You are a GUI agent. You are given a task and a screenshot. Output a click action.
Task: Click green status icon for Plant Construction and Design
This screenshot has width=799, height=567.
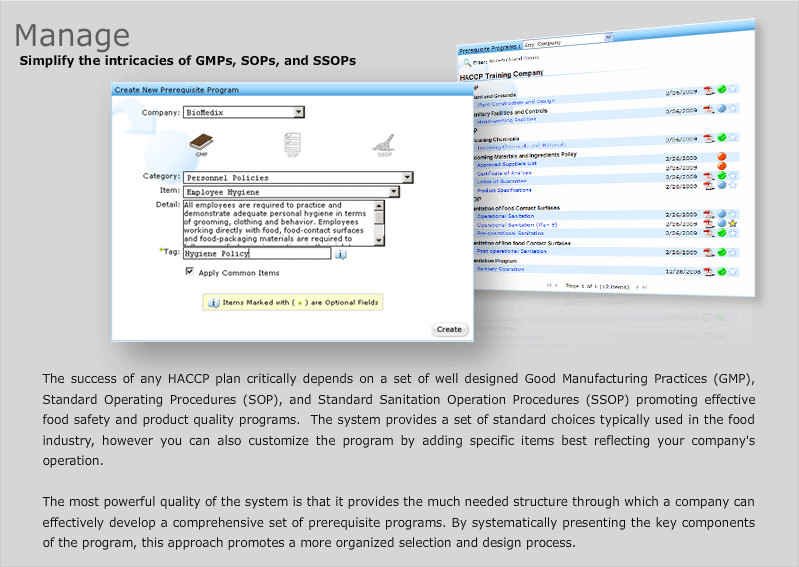pyautogui.click(x=722, y=89)
